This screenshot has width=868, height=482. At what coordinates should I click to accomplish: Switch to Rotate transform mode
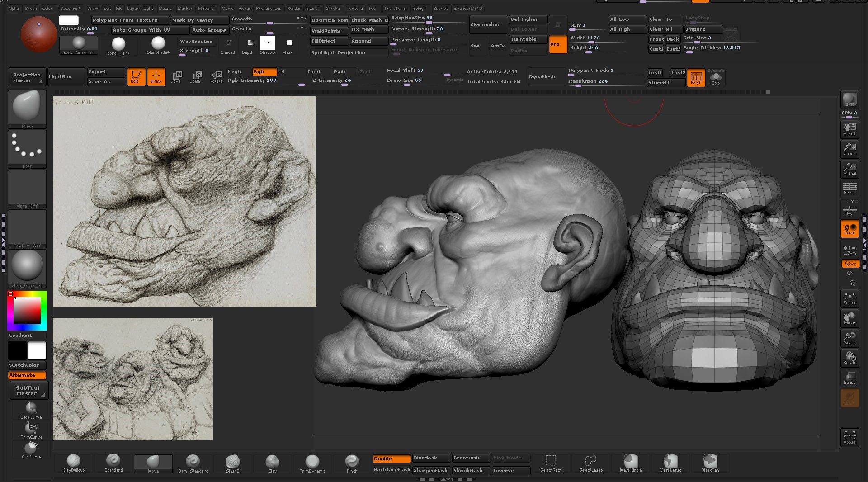(x=216, y=76)
